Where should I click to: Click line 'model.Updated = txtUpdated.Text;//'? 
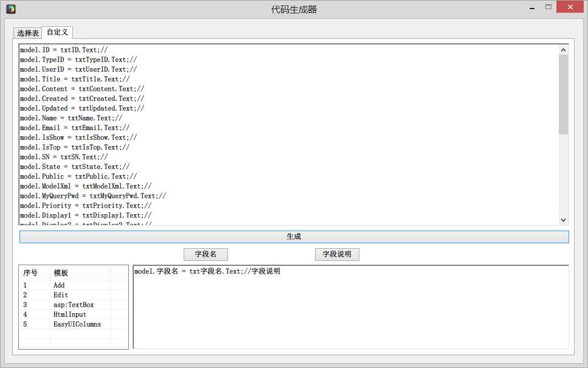[x=82, y=108]
